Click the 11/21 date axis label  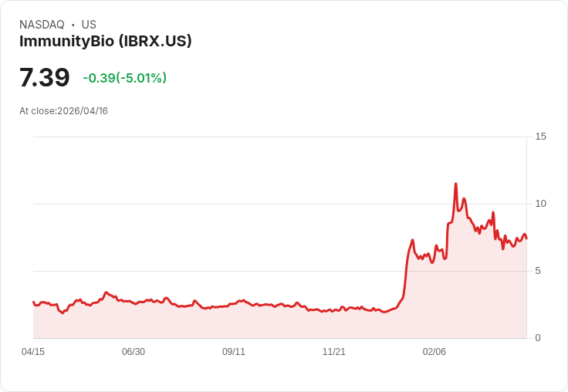[x=334, y=352]
